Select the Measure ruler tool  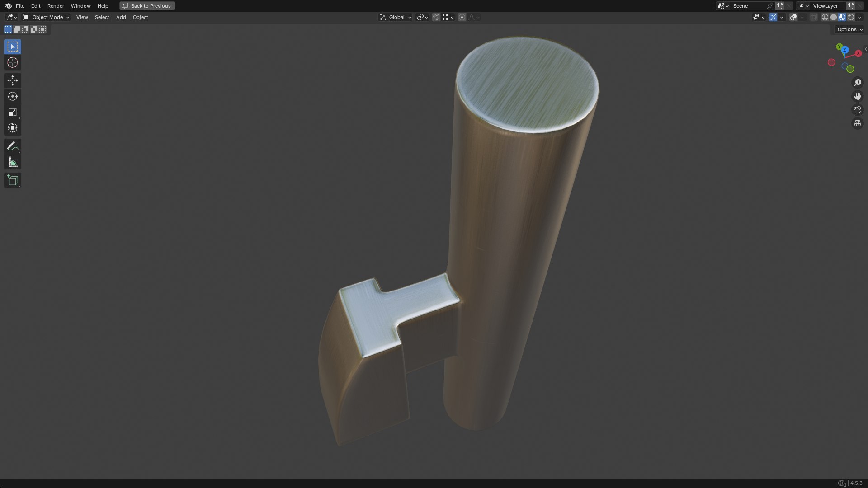(13, 162)
